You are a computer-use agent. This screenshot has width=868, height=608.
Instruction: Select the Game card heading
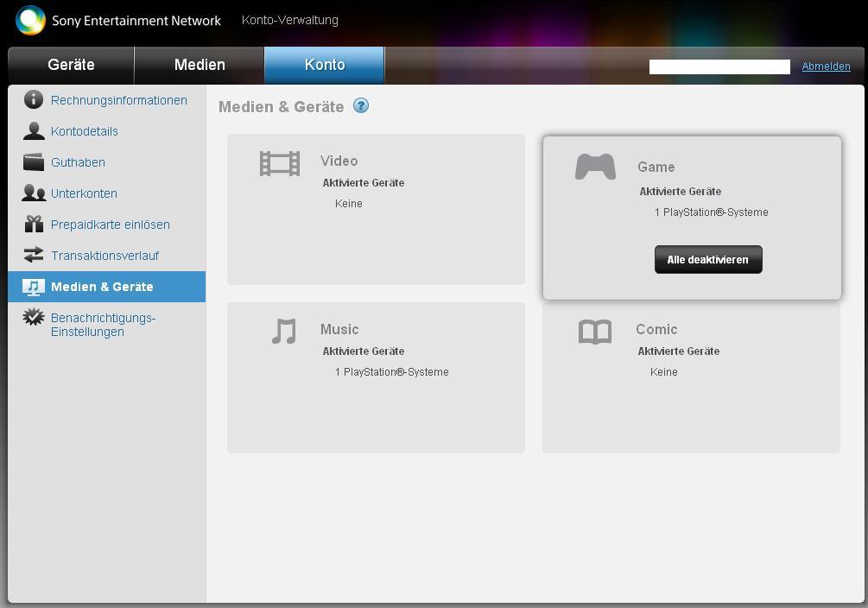pyautogui.click(x=656, y=167)
